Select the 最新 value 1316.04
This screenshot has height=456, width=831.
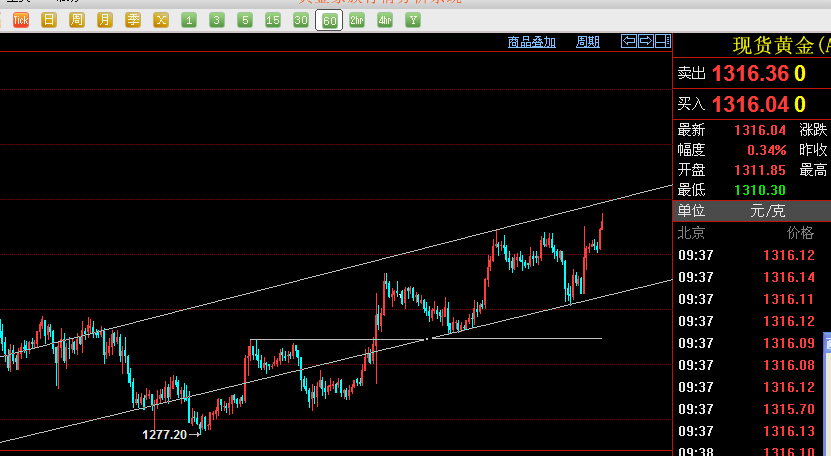760,130
